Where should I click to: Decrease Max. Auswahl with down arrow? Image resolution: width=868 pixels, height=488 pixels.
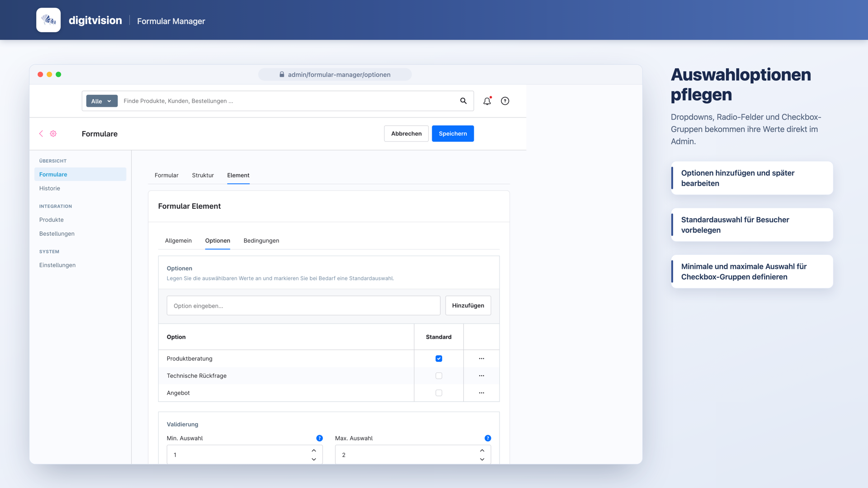point(482,459)
